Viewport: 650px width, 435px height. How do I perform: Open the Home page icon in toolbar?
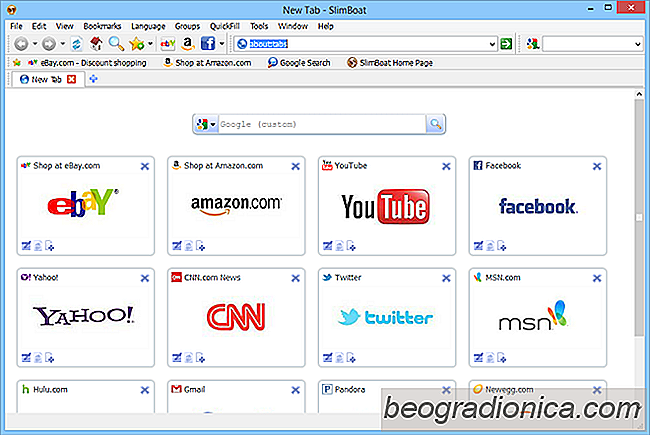(96, 43)
